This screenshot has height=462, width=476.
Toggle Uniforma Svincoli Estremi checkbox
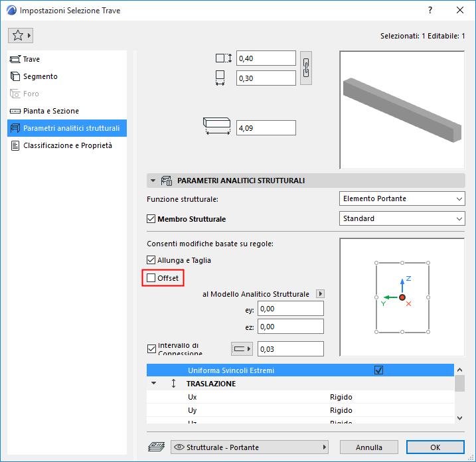pyautogui.click(x=378, y=370)
